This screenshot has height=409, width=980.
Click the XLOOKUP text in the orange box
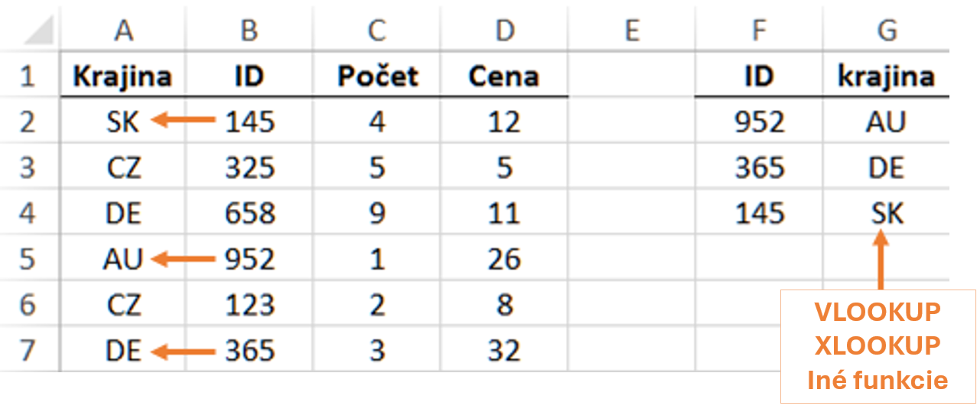click(x=877, y=346)
